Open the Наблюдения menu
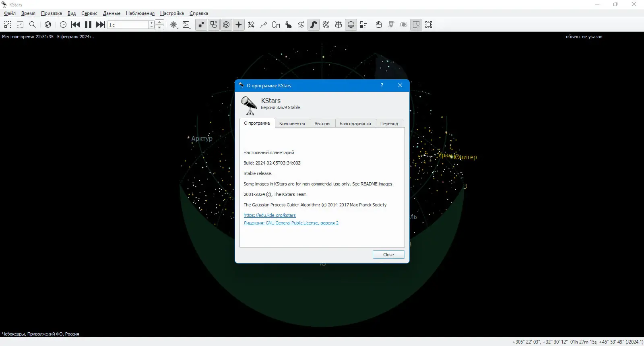 tap(140, 13)
